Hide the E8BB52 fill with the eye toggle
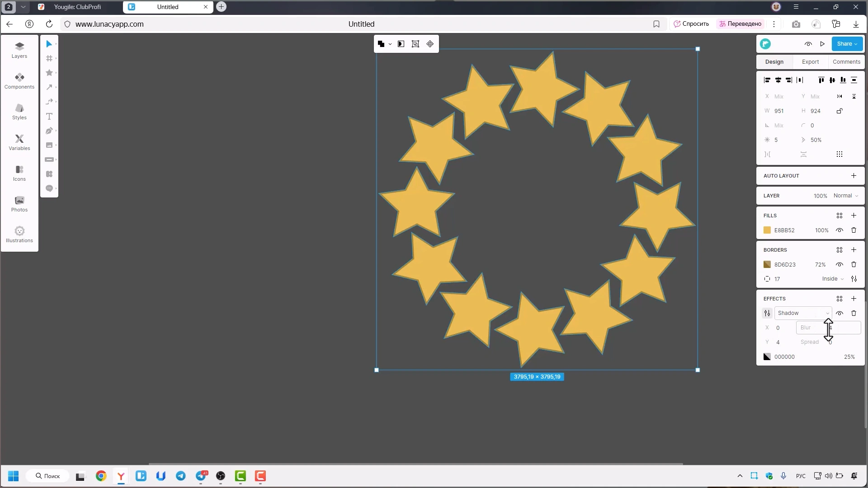 tap(840, 230)
